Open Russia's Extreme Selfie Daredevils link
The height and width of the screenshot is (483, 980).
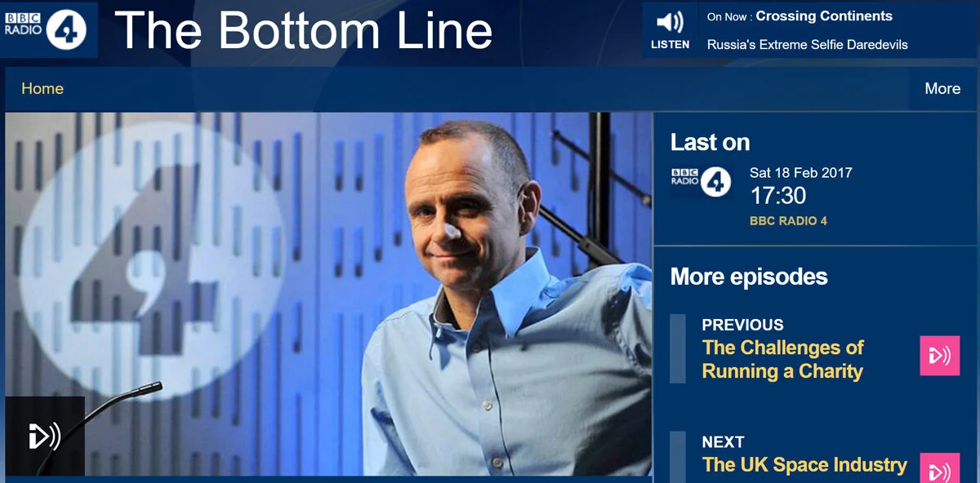[808, 45]
